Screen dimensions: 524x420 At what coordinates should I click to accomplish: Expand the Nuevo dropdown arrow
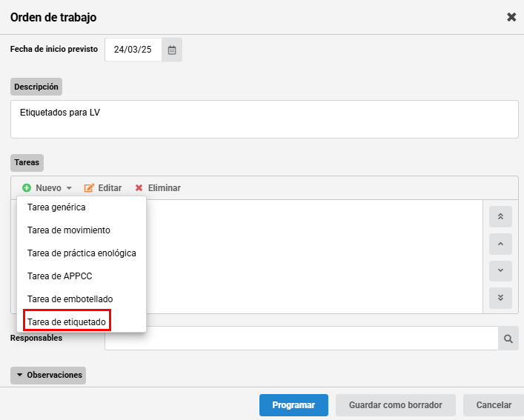coord(69,188)
